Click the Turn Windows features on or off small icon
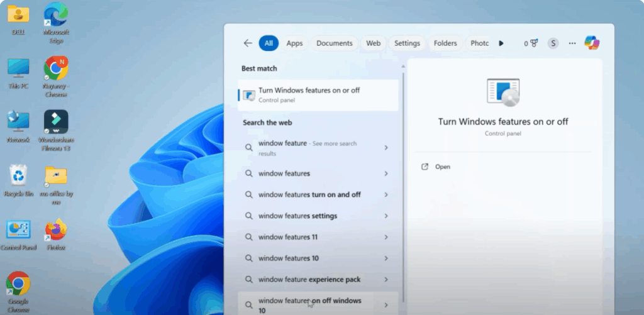The height and width of the screenshot is (315, 644). pyautogui.click(x=249, y=96)
